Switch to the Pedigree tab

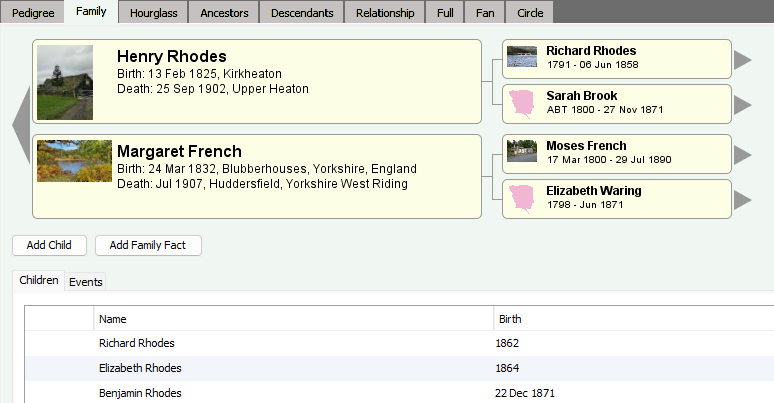click(x=33, y=13)
